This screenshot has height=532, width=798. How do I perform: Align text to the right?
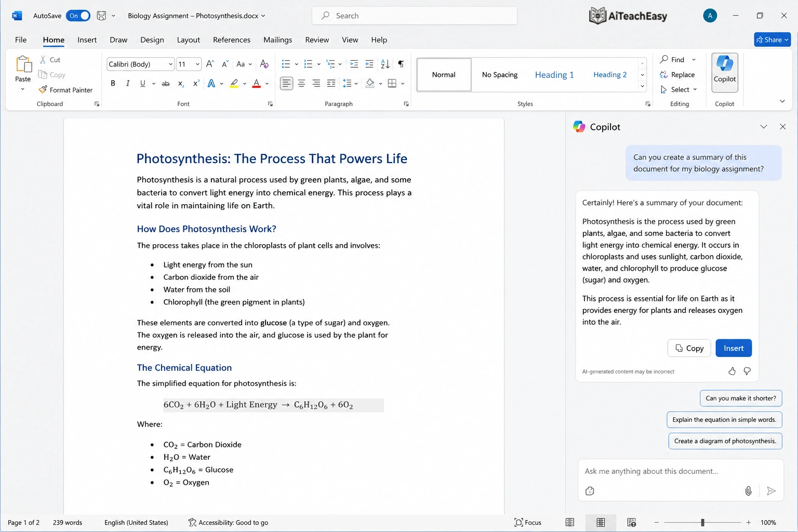tap(316, 84)
